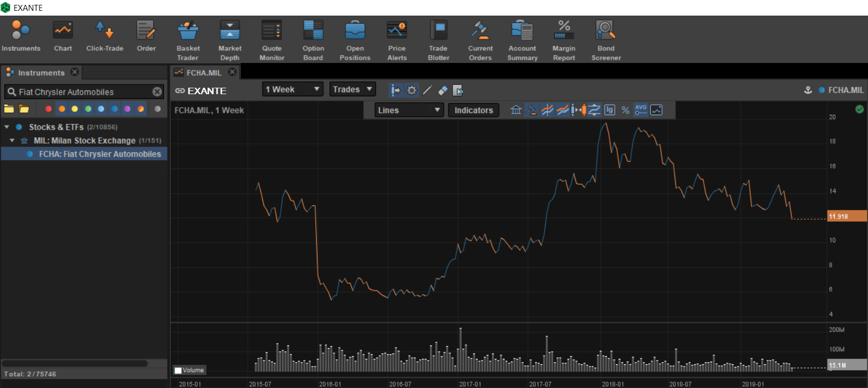Toggle percent scale on chart
The width and height of the screenshot is (868, 388).
(x=626, y=110)
